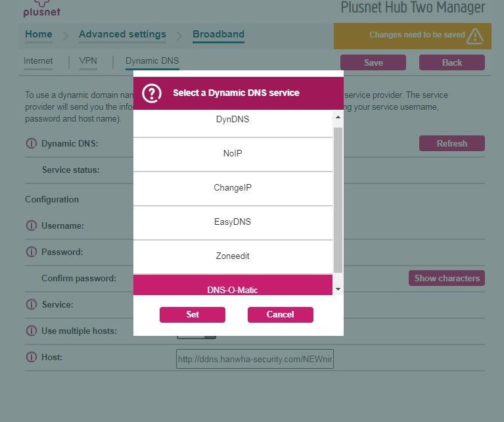Click into the Host input field

(x=254, y=359)
